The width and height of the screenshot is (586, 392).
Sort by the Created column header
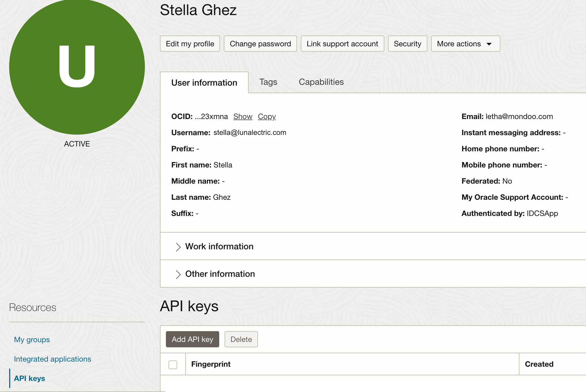[x=539, y=364]
